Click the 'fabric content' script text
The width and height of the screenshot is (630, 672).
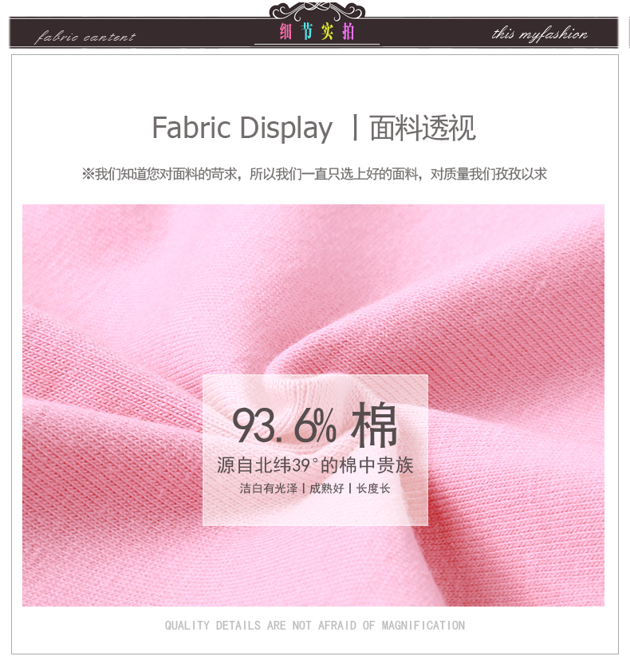tap(85, 37)
